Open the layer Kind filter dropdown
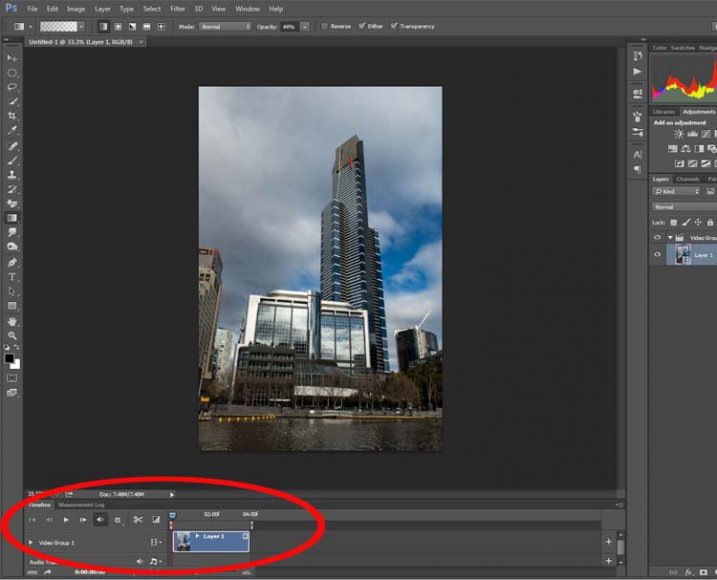 pos(676,191)
